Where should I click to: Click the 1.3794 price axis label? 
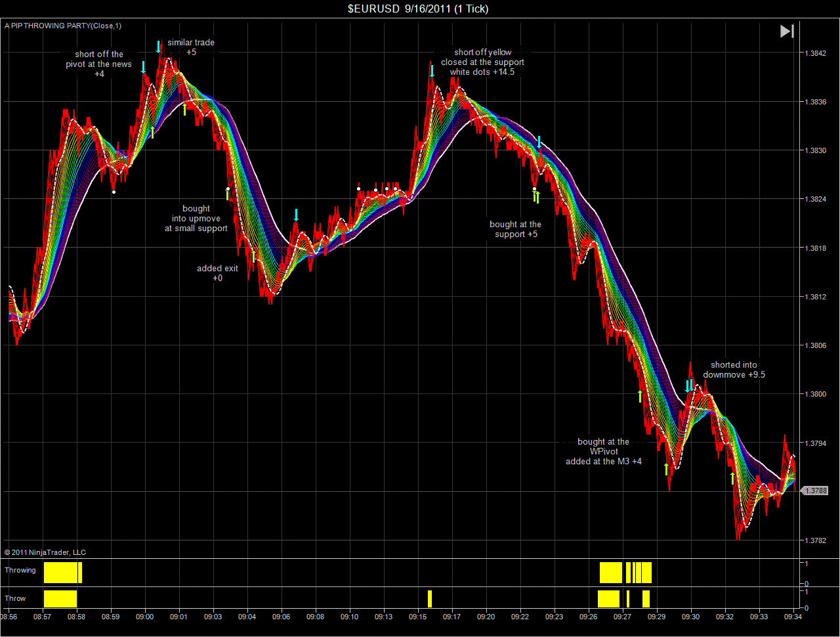815,443
